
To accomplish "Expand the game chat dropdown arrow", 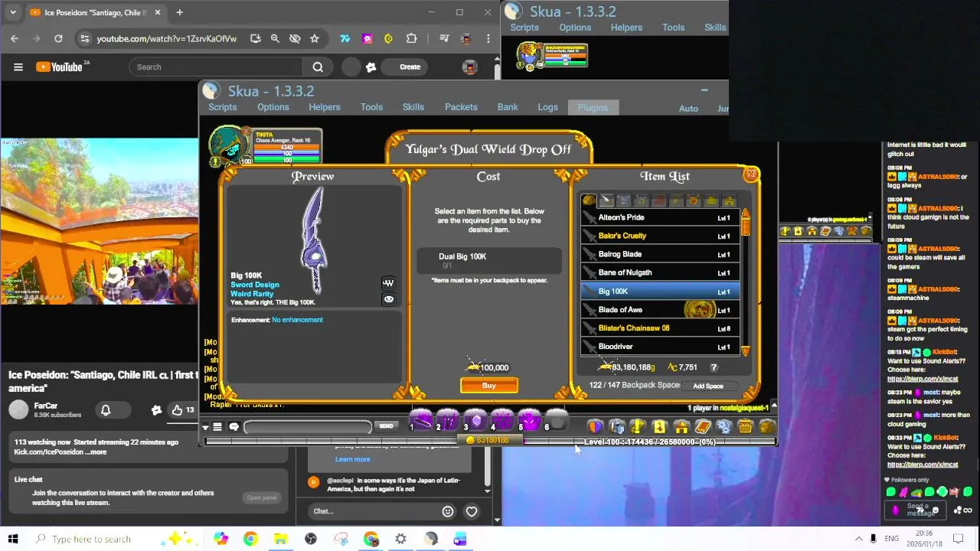I will click(205, 427).
